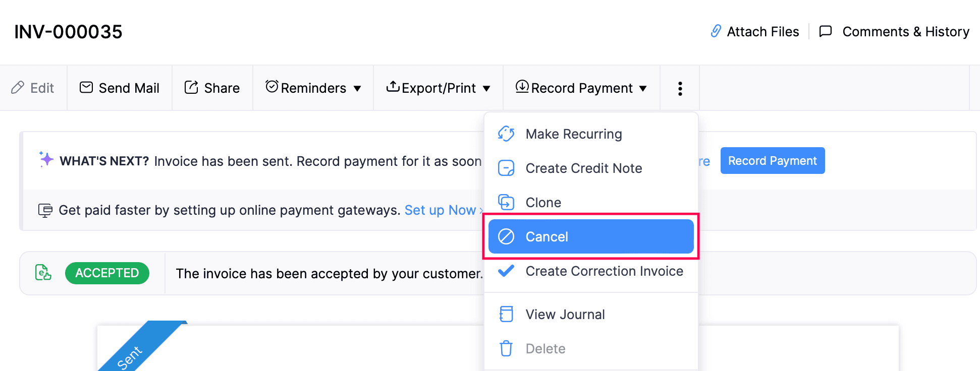Image resolution: width=980 pixels, height=371 pixels.
Task: Open the Export/Print dropdown
Action: 486,88
